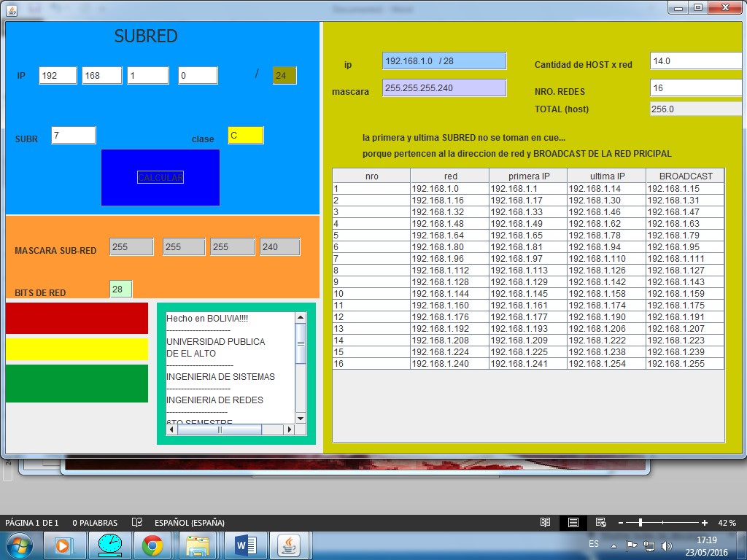Launch Google Chrome from the taskbar
Image resolution: width=747 pixels, height=560 pixels.
155,544
